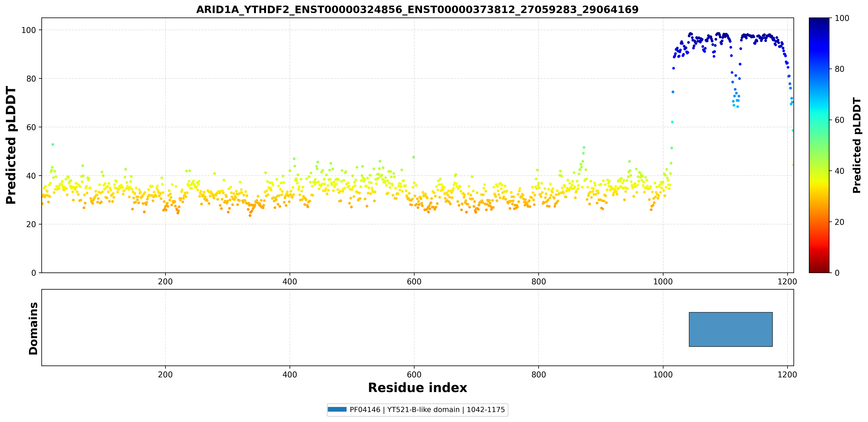Click the lower domains x-axis tick 1200
This screenshot has height=422, width=868.
coord(787,374)
